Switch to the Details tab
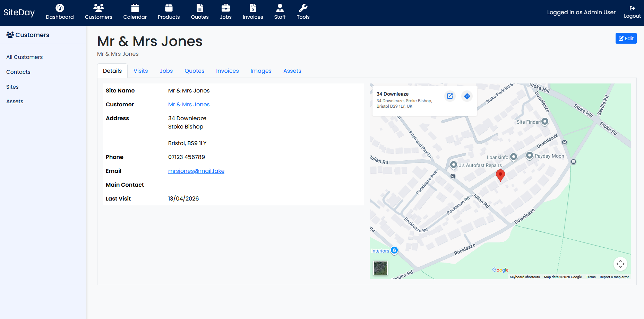Image resolution: width=644 pixels, height=319 pixels. [x=112, y=71]
